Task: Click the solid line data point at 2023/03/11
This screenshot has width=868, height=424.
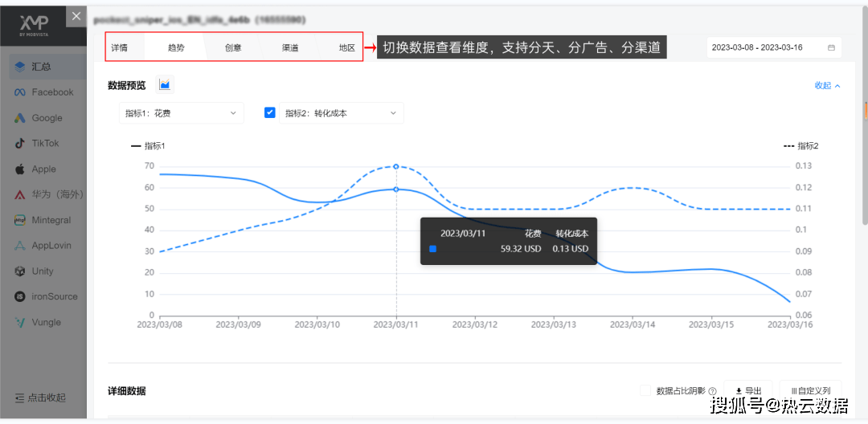Action: [395, 189]
